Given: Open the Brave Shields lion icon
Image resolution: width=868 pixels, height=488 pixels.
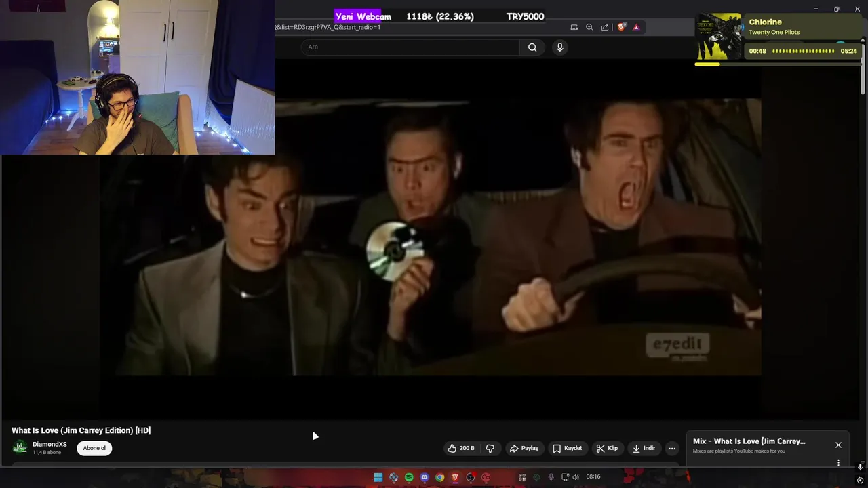Looking at the screenshot, I should point(621,27).
